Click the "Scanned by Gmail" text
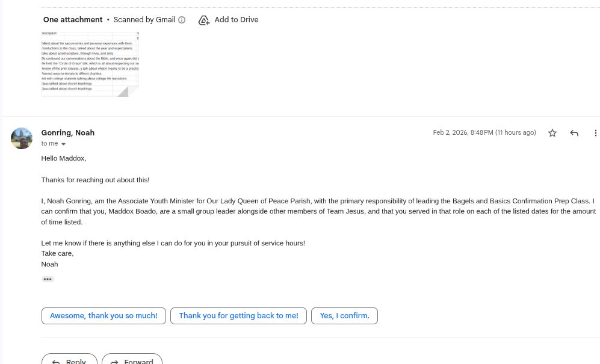This screenshot has height=364, width=600. (144, 20)
